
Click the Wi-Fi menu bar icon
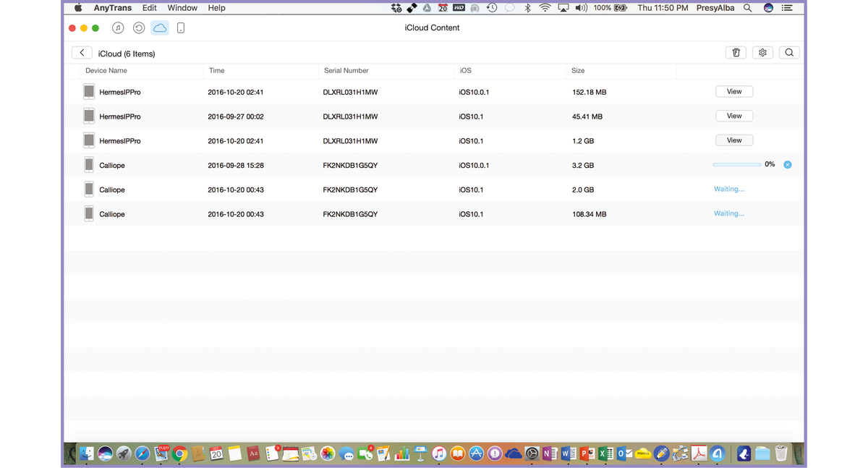pos(545,8)
